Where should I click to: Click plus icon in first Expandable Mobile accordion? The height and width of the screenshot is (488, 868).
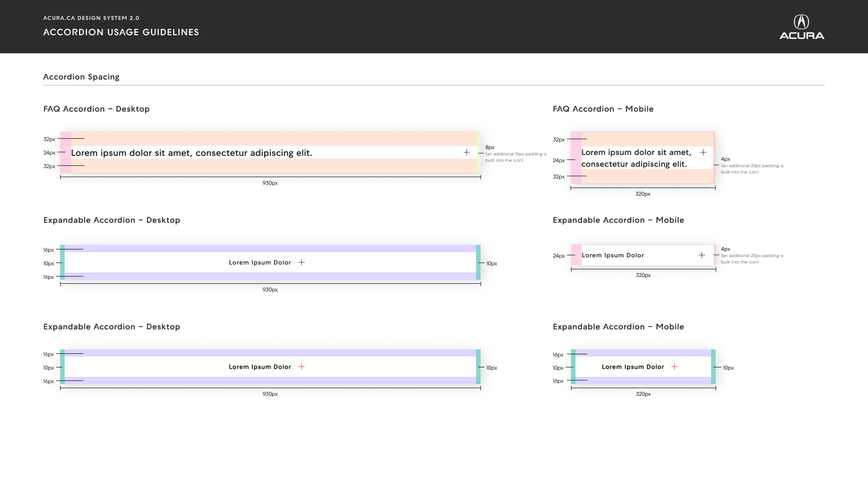pyautogui.click(x=702, y=255)
